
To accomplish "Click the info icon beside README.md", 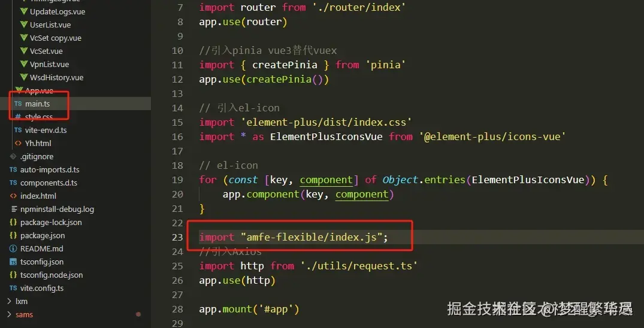I will 13,248.
